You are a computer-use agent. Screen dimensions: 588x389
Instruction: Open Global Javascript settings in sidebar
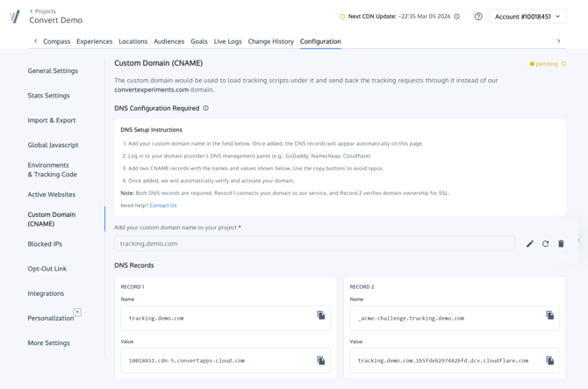coord(53,145)
